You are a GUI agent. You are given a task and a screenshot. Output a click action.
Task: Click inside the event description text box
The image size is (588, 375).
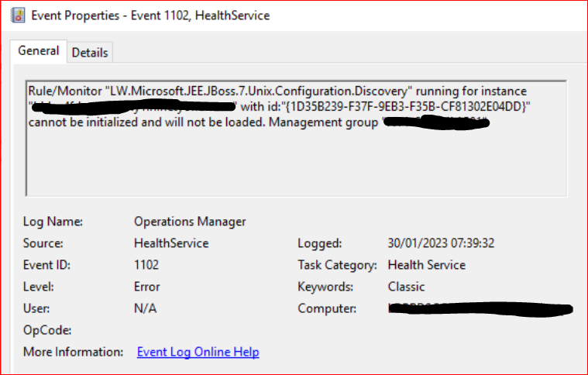click(296, 139)
